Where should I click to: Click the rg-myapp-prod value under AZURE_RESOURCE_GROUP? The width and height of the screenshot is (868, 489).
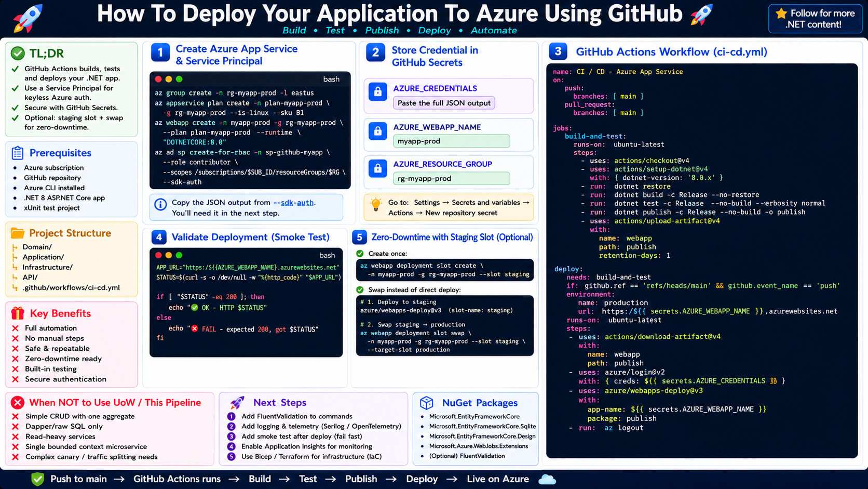452,178
